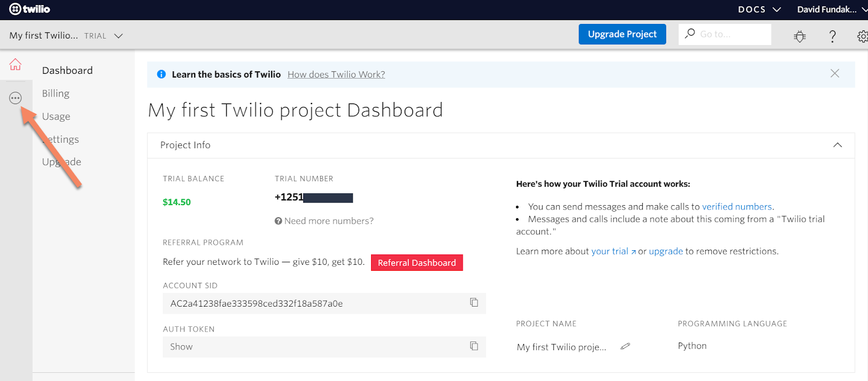Open the verified numbers link
The image size is (868, 381).
click(x=737, y=206)
